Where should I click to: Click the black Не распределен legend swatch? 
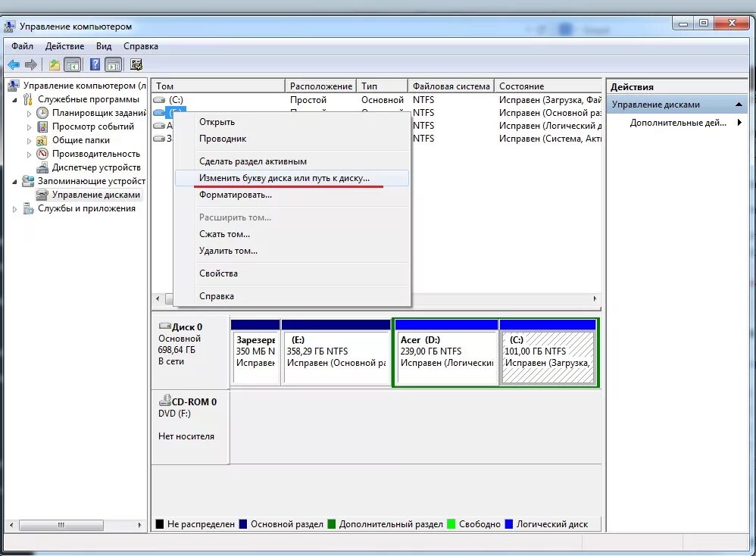coord(160,524)
